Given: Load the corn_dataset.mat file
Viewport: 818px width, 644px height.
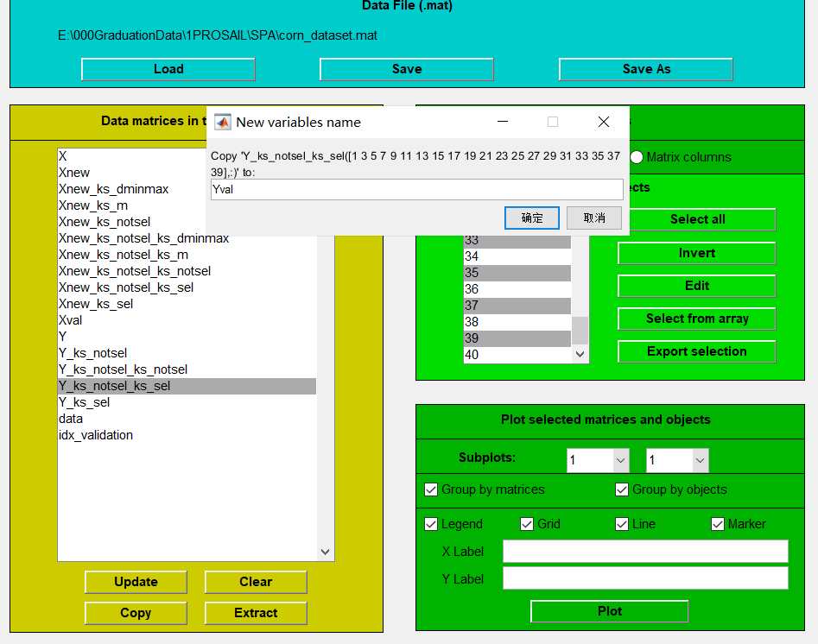Looking at the screenshot, I should 168,68.
